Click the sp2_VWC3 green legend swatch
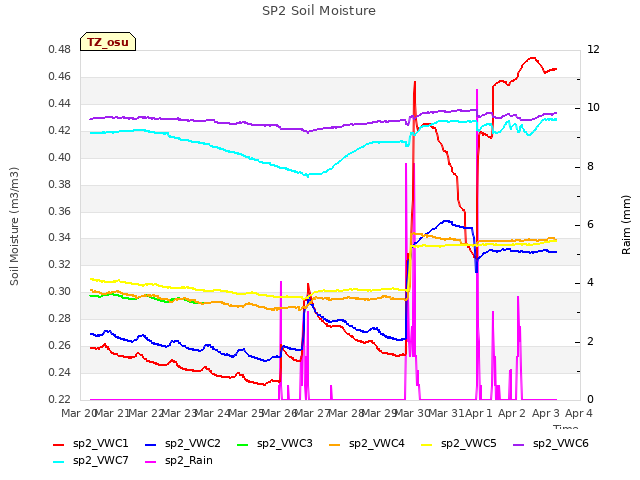This screenshot has height=480, width=640. (x=243, y=445)
